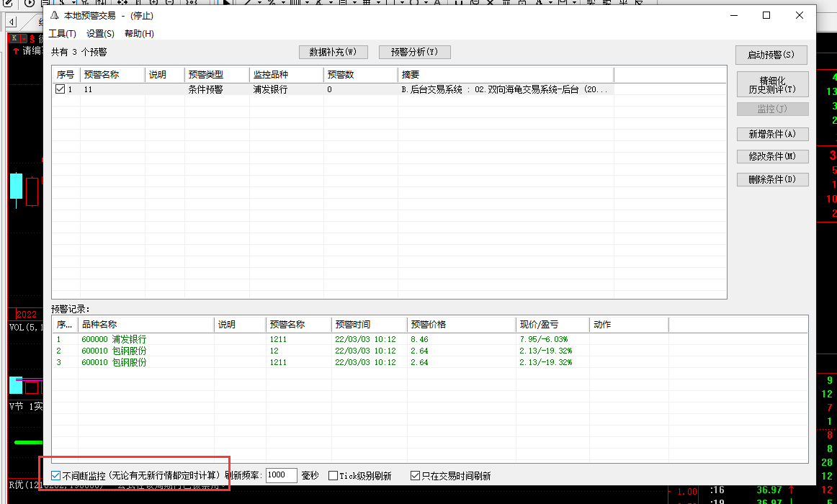Select 条件预警 cell in alert row
The width and height of the screenshot is (837, 504).
pos(205,89)
